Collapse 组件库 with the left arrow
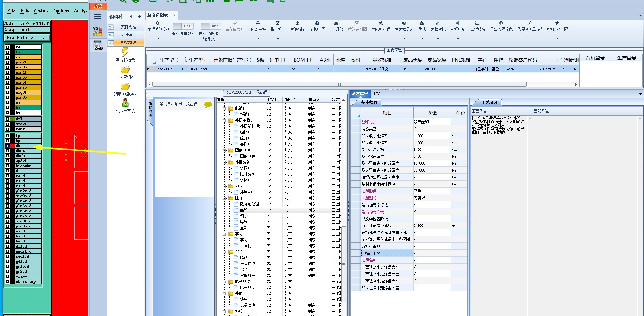This screenshot has width=644, height=316. tap(131, 17)
